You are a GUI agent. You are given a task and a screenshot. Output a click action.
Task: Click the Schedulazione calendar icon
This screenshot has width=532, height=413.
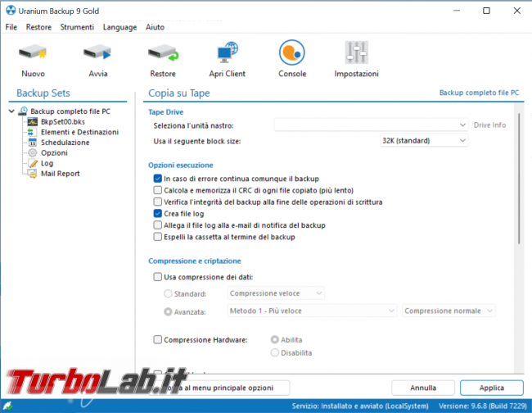[32, 143]
